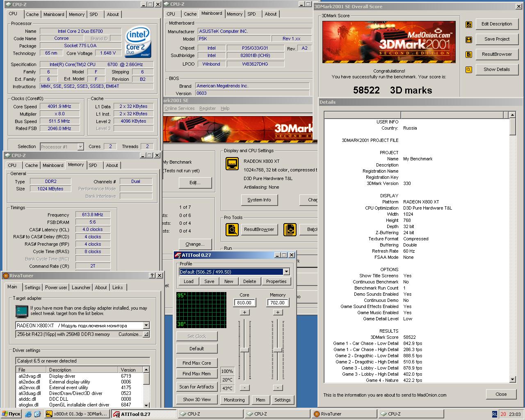This screenshot has width=525, height=420.
Task: Click the RivaTuner taskbar button
Action: tap(344, 414)
